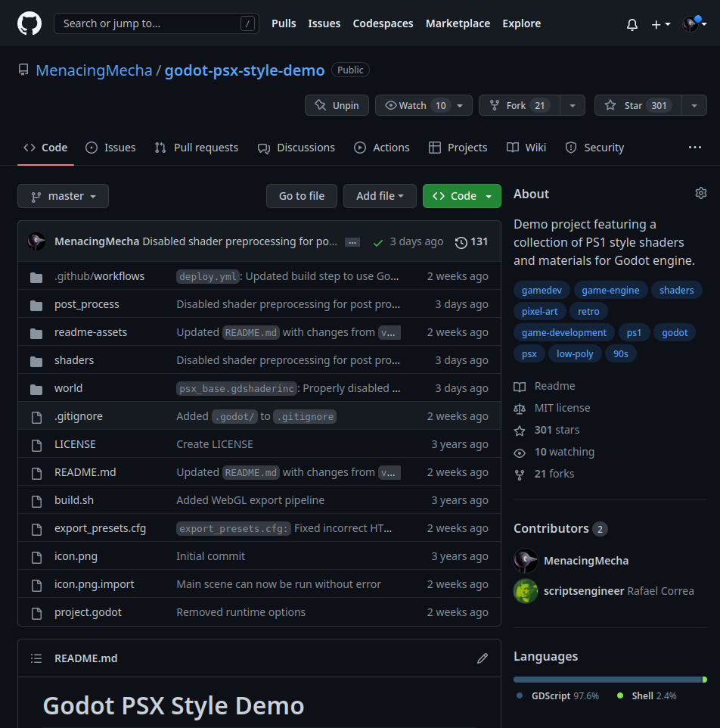Screen dimensions: 720x728
Task: Expand the Watch options dropdown arrow
Action: pos(460,105)
